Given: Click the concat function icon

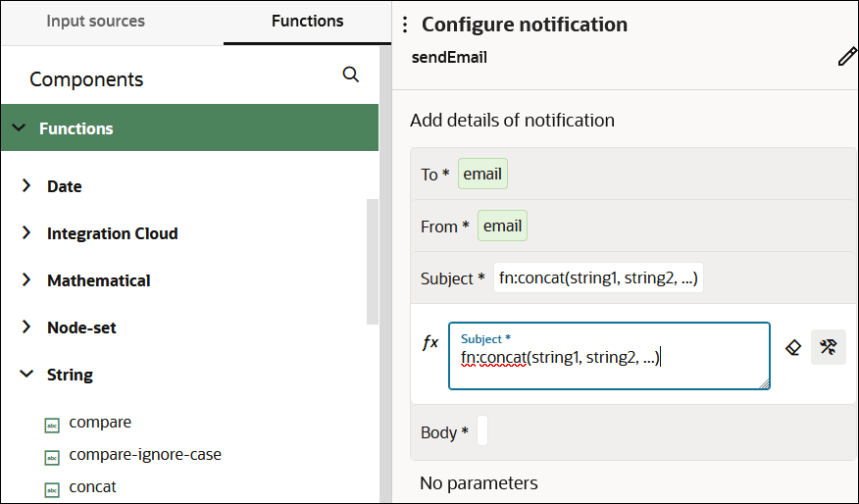Looking at the screenshot, I should [x=52, y=488].
